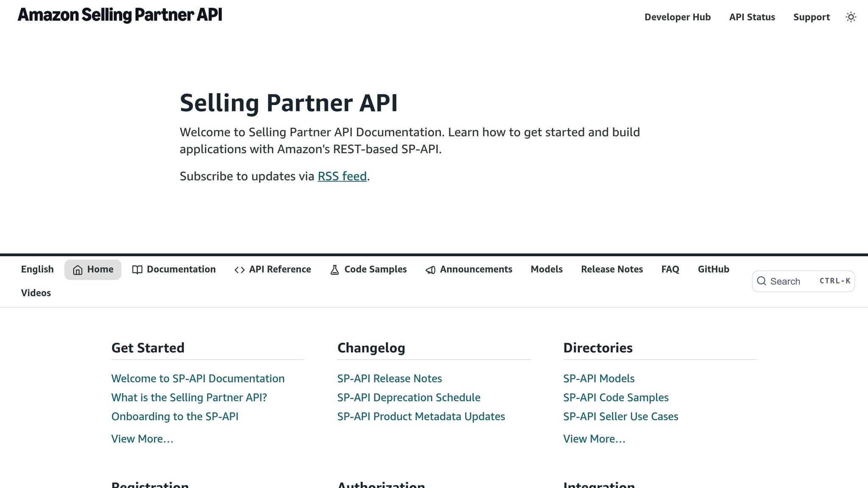This screenshot has height=488, width=868.
Task: Open Onboarding to the SP-API
Action: [x=175, y=416]
